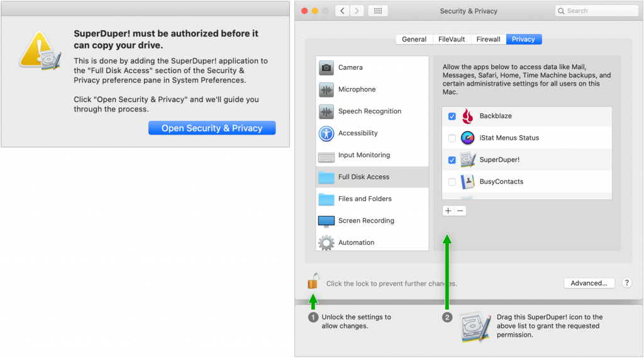Select Screen Recording category
The height and width of the screenshot is (358, 644).
click(372, 221)
